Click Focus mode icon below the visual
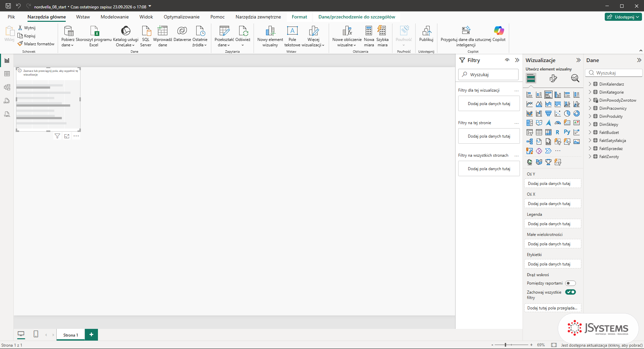 (x=67, y=136)
